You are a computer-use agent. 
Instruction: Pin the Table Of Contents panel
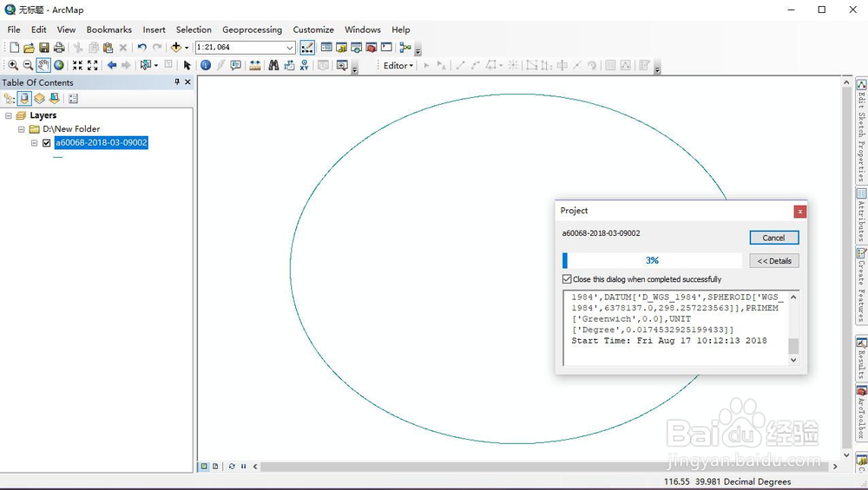point(176,82)
